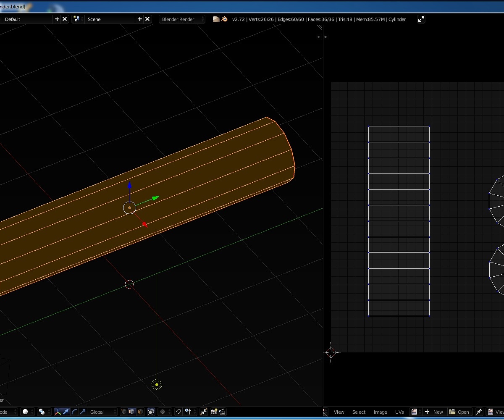Viewport: 504px width, 420px height.
Task: Toggle snap magnet during transform
Action: tap(178, 412)
